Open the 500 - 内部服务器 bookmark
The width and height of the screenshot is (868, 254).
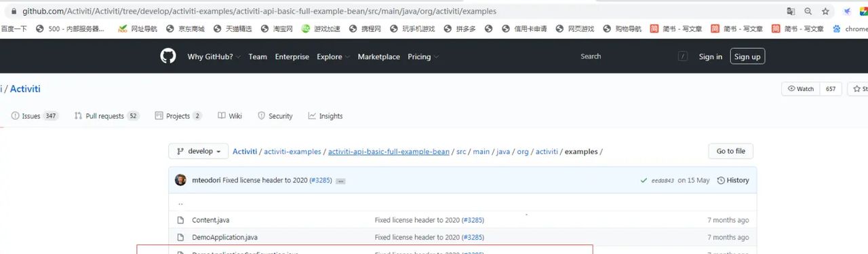coord(71,29)
